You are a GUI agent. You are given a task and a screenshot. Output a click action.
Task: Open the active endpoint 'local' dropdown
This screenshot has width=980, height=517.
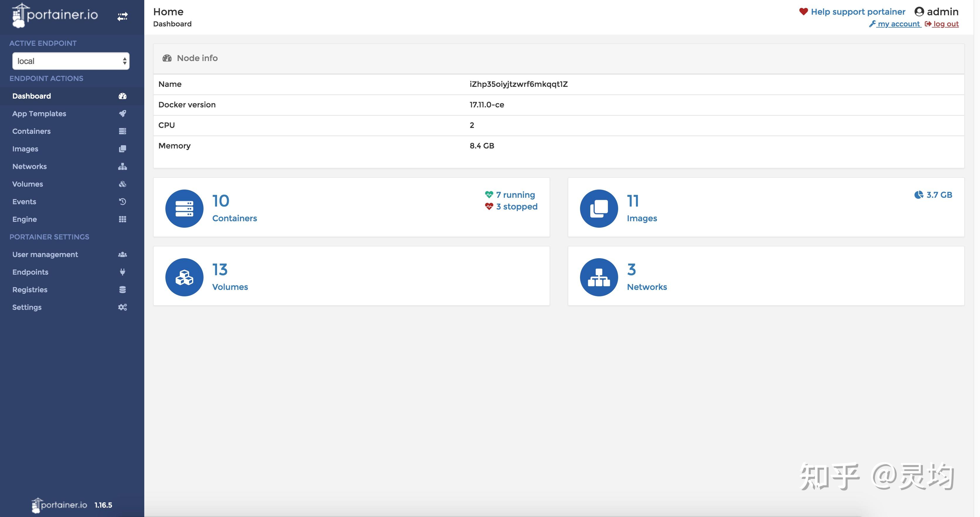71,61
